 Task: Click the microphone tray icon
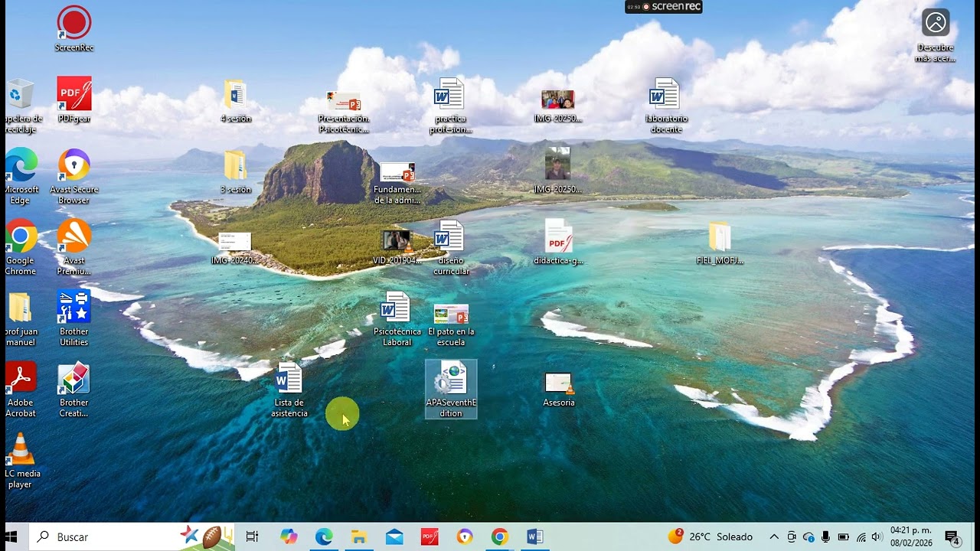click(825, 536)
